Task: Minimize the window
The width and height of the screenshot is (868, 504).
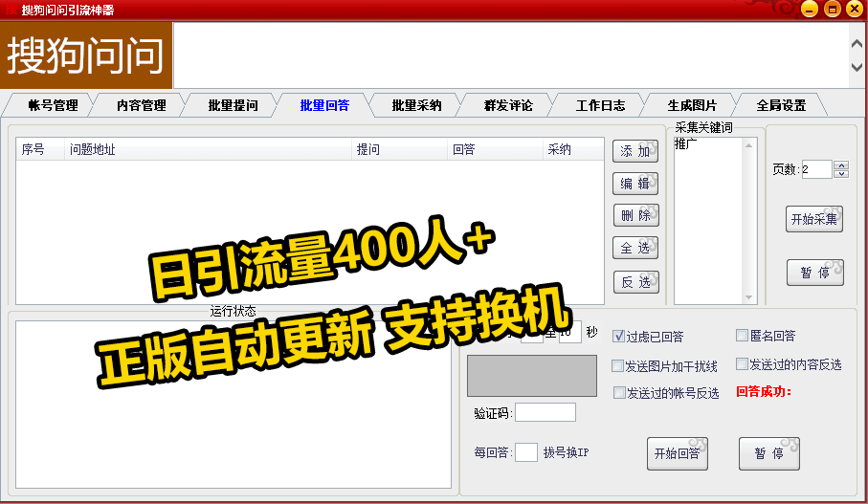Action: point(810,9)
